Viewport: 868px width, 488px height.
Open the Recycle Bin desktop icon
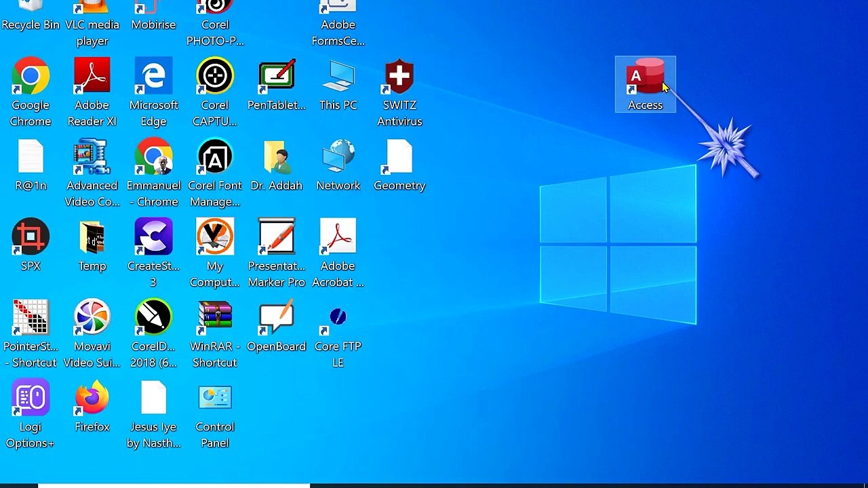pyautogui.click(x=31, y=16)
